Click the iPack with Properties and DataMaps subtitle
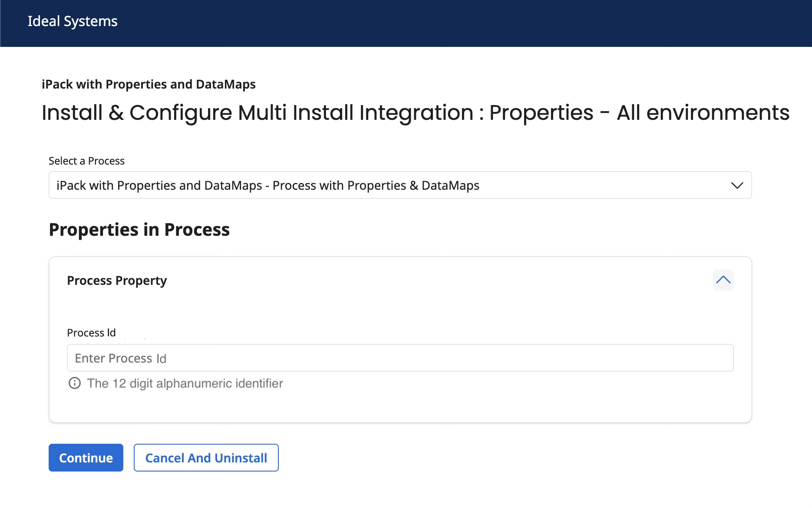812x508 pixels. pos(149,84)
